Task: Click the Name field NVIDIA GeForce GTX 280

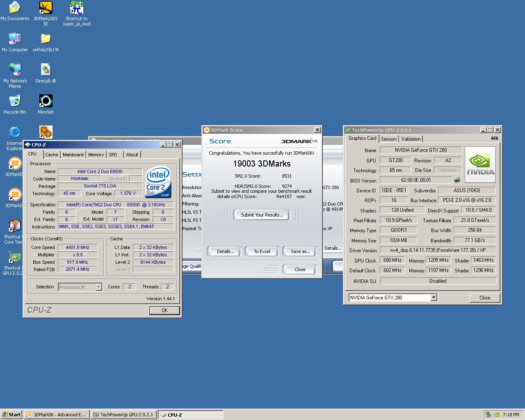Action: (421, 150)
